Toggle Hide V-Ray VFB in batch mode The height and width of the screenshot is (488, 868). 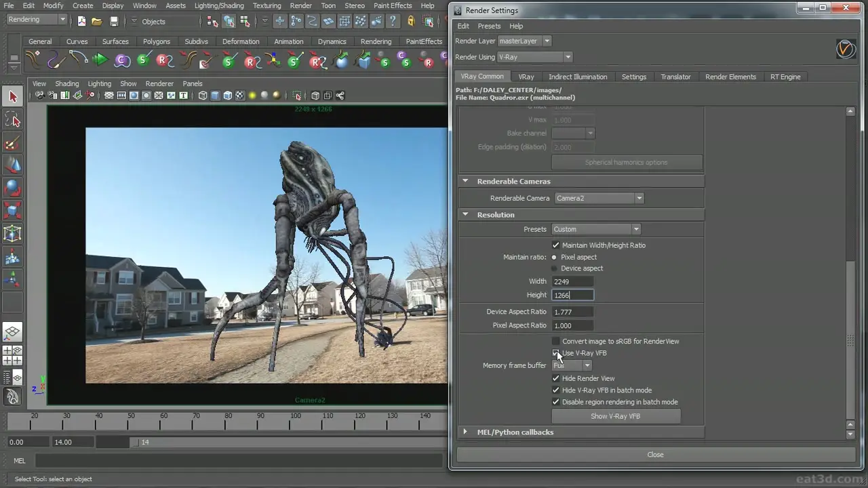pyautogui.click(x=556, y=390)
